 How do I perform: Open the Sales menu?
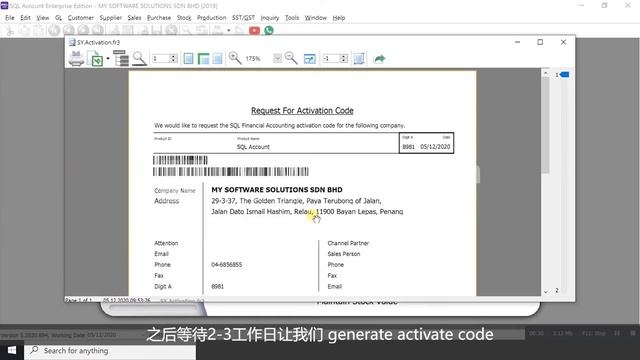point(134,18)
